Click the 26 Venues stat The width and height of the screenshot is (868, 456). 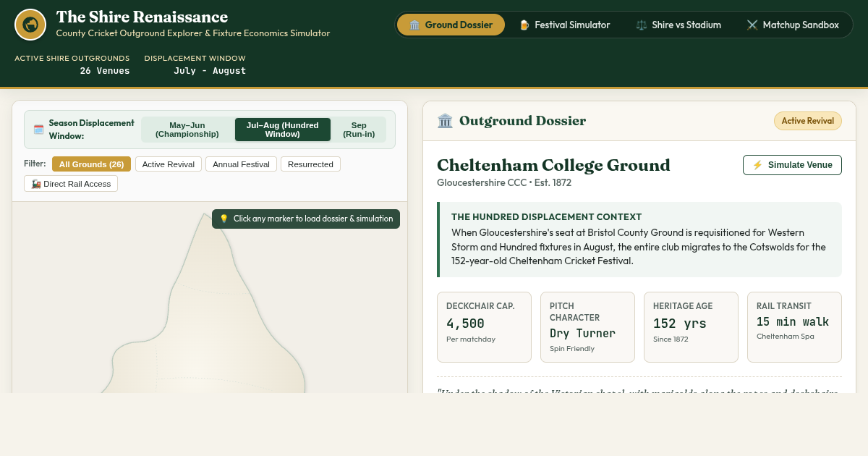[105, 70]
